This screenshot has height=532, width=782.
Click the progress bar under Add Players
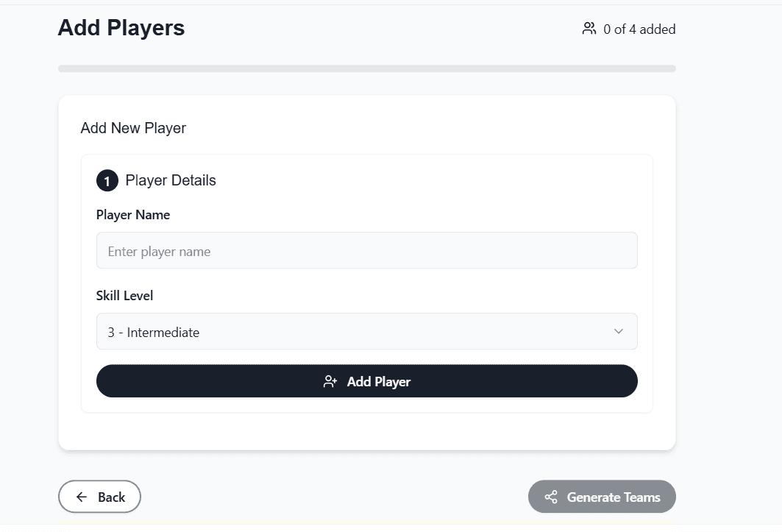[x=366, y=68]
